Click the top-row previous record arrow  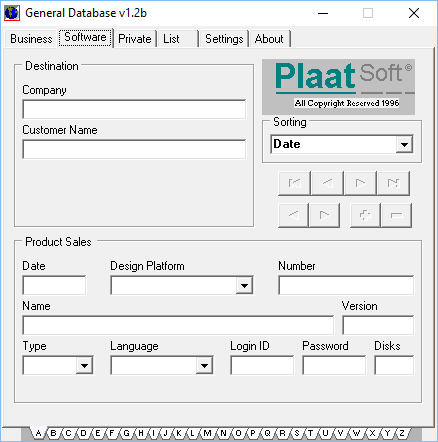327,183
